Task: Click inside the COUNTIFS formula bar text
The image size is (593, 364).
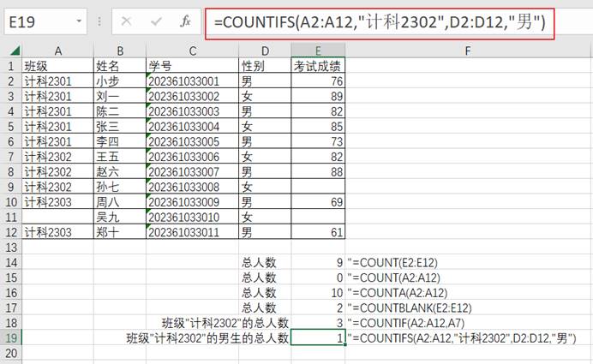Action: [377, 22]
